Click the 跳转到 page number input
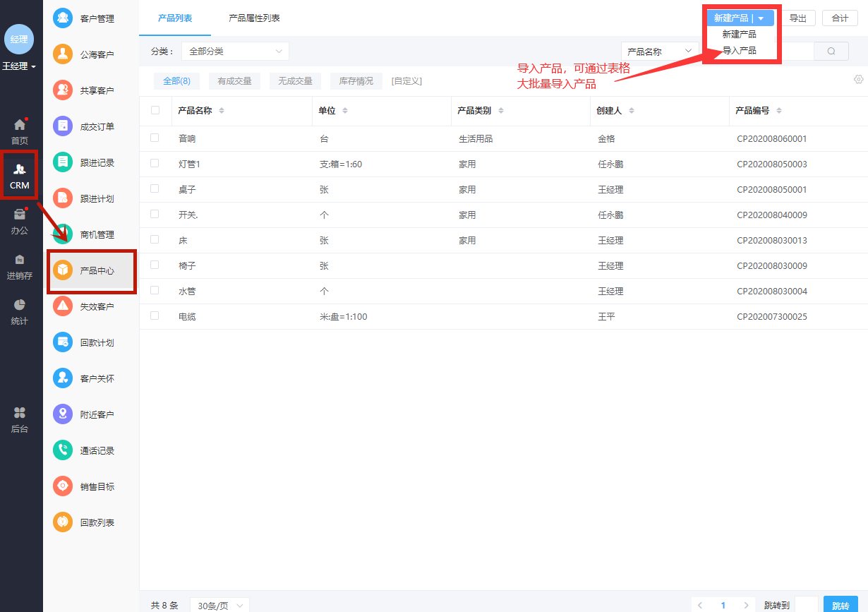Viewport: 868px width, 612px height. tap(807, 605)
